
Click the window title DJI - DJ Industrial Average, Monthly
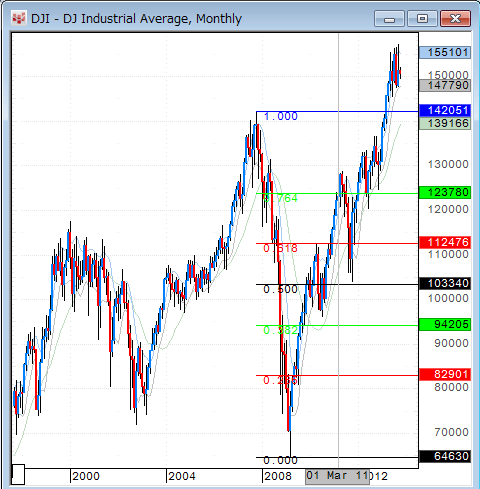click(x=136, y=19)
